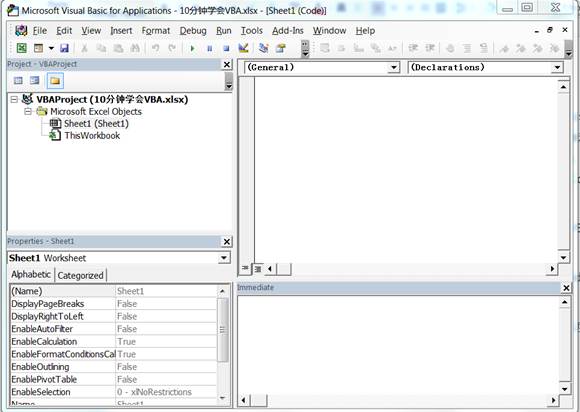The width and height of the screenshot is (580, 412).
Task: Collapse the Microsoft Excel Objects folder
Action: pyautogui.click(x=28, y=111)
